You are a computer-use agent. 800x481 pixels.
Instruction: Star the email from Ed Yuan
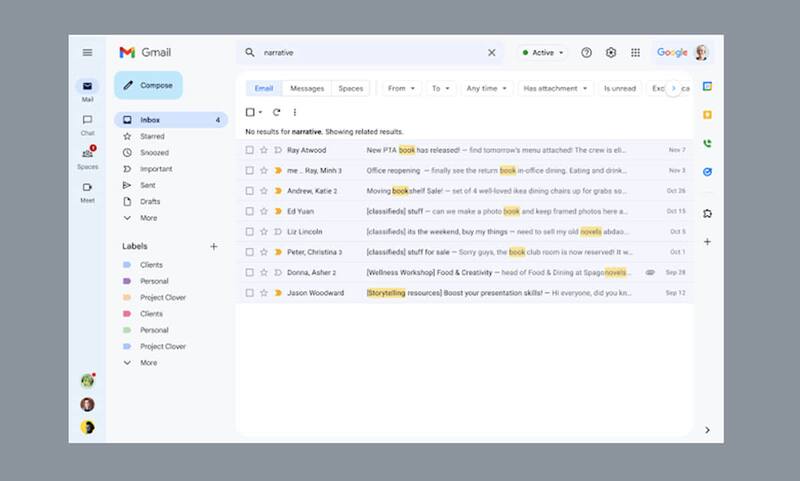264,211
